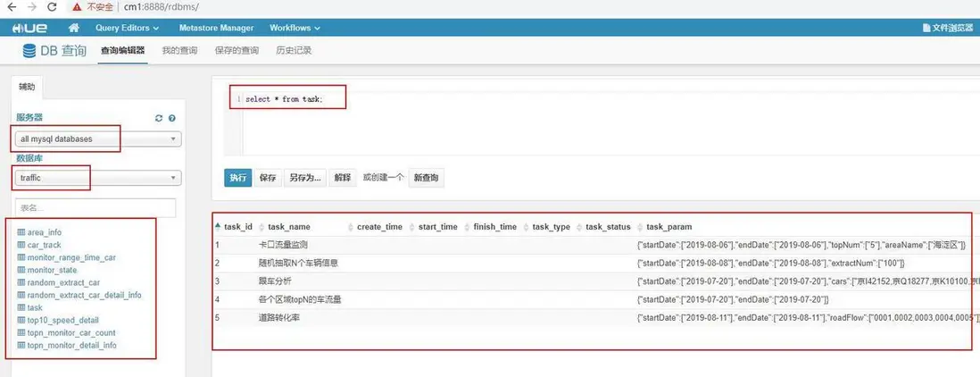Expand the Workflows menu
The image size is (980, 377).
[x=295, y=28]
